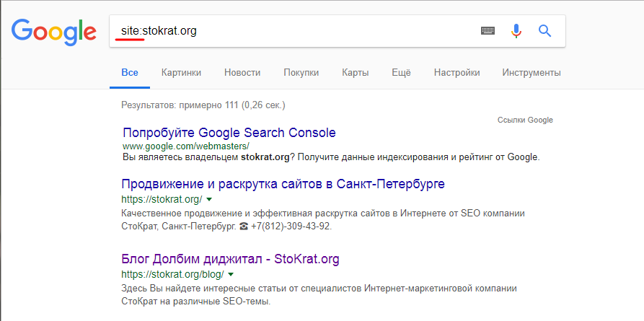Screen dimensions: 644x321
Task: Click the magnifying glass search button
Action: tap(544, 31)
